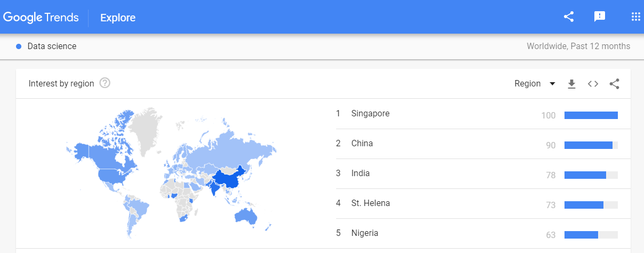
Task: Open the send feedback icon in header
Action: pyautogui.click(x=600, y=17)
